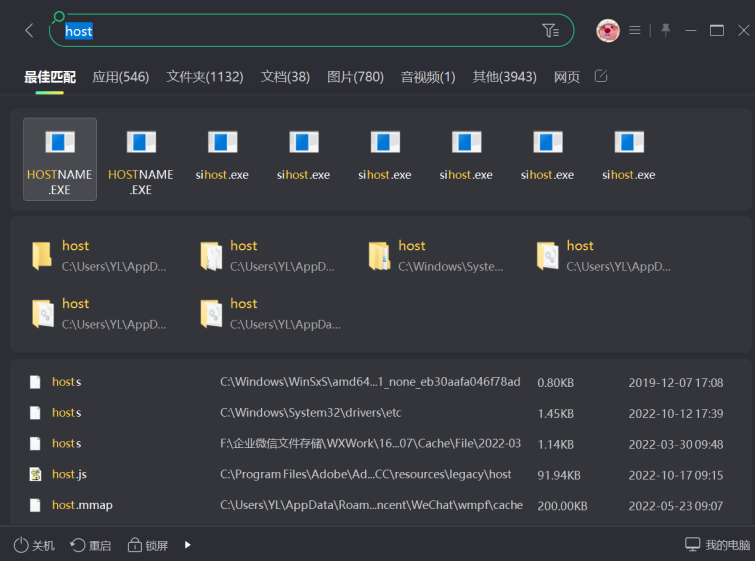Switch to the 图片(780) tab
The width and height of the screenshot is (755, 561).
(355, 77)
